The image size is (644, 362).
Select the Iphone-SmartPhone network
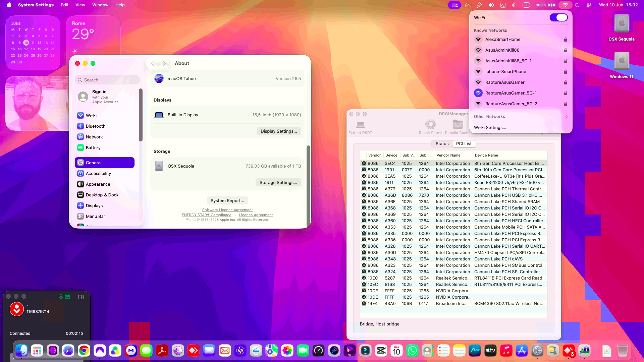click(521, 72)
